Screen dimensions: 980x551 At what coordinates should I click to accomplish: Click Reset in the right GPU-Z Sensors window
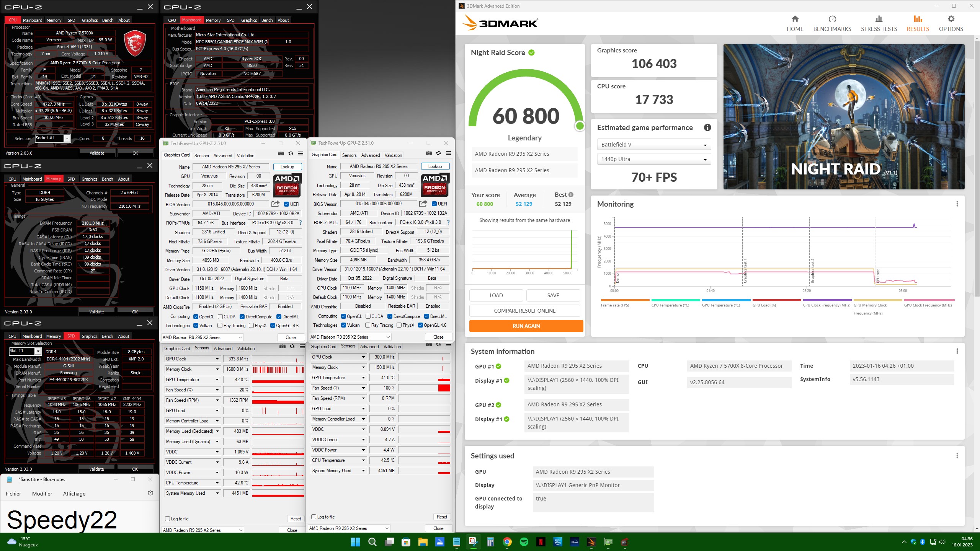pos(442,517)
